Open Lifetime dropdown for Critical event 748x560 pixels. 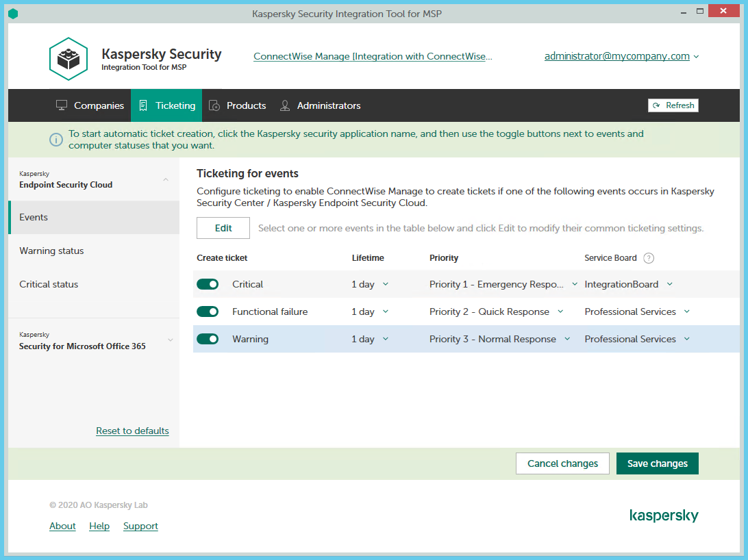tap(370, 284)
